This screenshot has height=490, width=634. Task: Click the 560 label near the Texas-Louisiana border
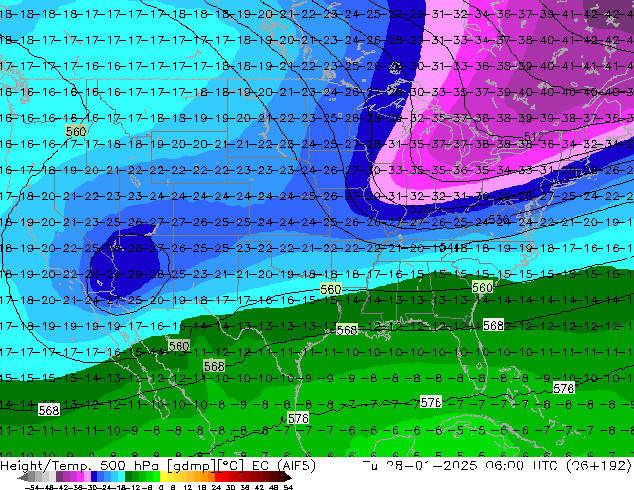click(x=331, y=289)
